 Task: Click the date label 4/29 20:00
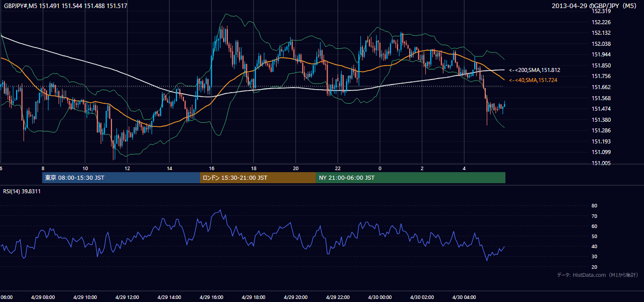pyautogui.click(x=296, y=297)
